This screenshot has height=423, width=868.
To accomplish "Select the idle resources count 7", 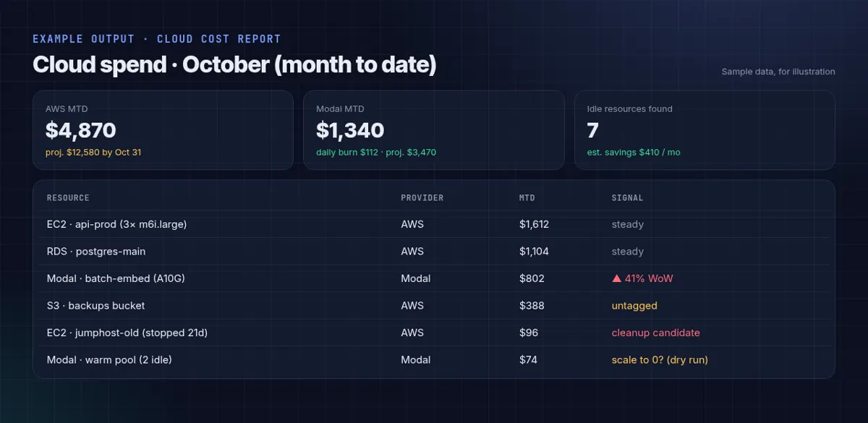I will (593, 130).
